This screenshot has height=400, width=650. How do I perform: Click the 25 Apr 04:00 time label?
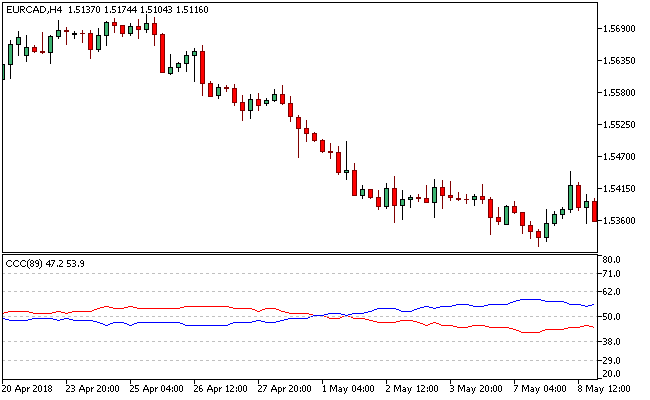(x=156, y=388)
